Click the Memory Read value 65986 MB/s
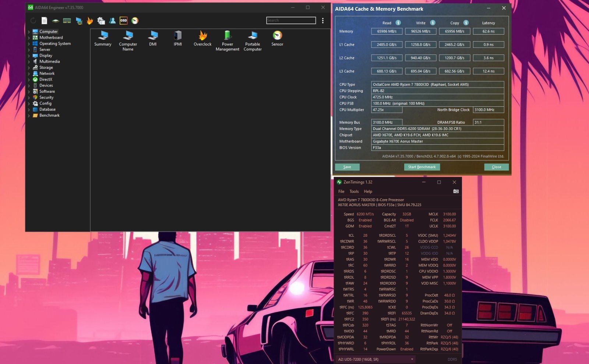Viewport: 589px width, 364px height. click(387, 31)
